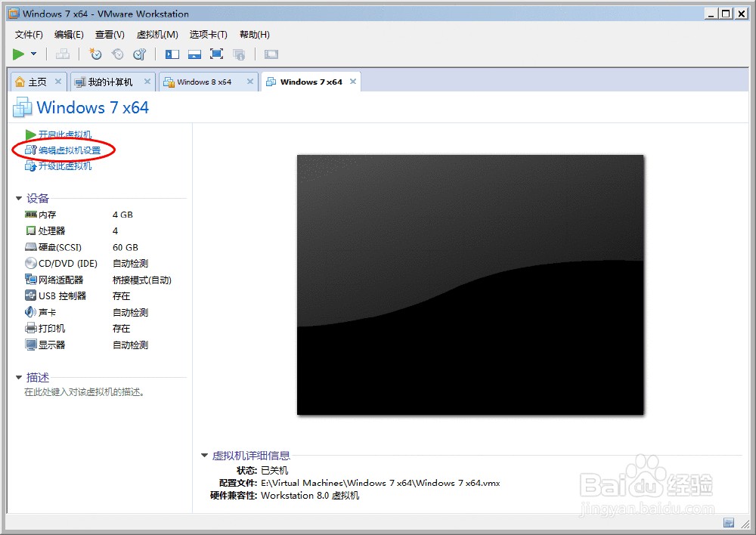Screen dimensions: 756x535
Task: Click the 4 GB memory value
Action: click(122, 215)
